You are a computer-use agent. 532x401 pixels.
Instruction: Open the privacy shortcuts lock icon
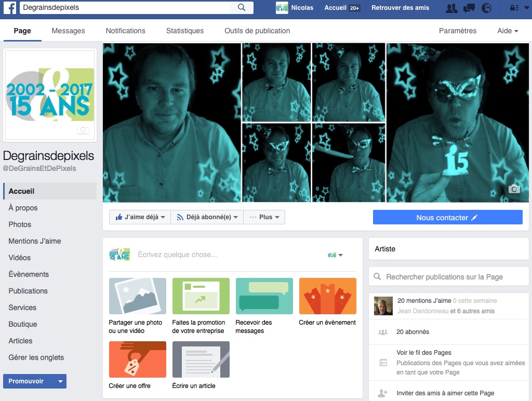514,8
